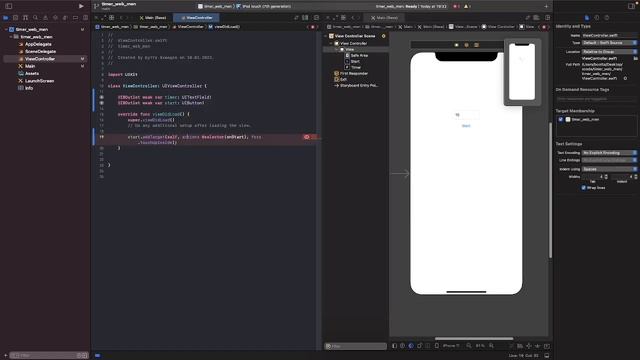
Task: Open the Find navigator magnifier icon
Action: [36, 18]
